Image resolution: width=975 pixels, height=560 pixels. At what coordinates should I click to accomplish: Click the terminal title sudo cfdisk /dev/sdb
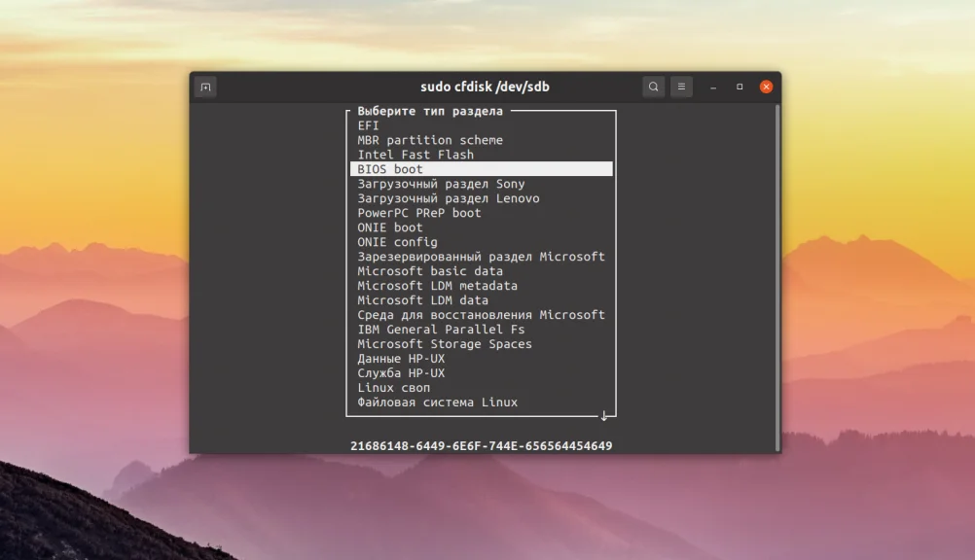(x=487, y=86)
